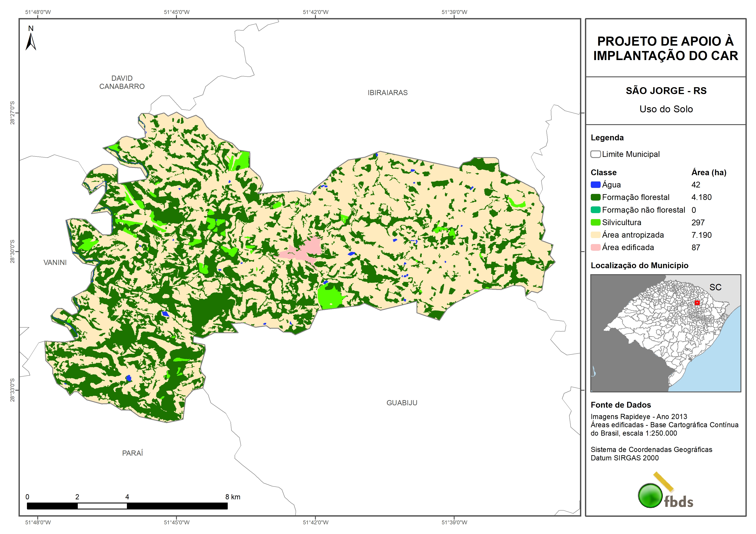Click the DAVID CANABARRO label
756x534 pixels.
[x=122, y=82]
